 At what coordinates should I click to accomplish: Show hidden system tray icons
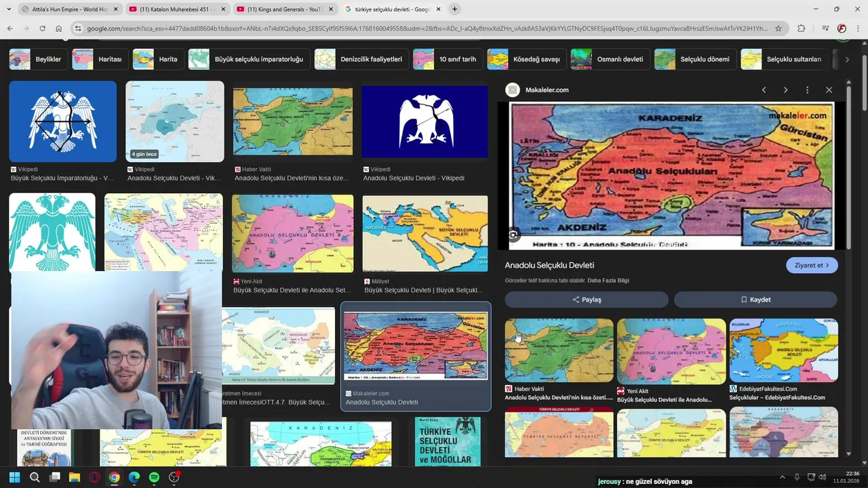[782, 477]
